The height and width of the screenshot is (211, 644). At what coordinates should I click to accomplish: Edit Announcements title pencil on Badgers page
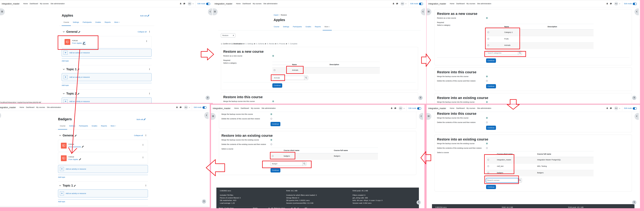(x=83, y=147)
